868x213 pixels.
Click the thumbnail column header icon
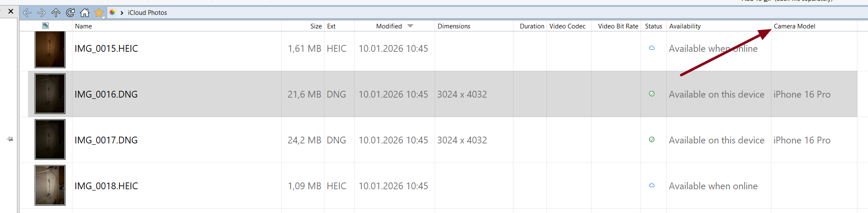(45, 26)
